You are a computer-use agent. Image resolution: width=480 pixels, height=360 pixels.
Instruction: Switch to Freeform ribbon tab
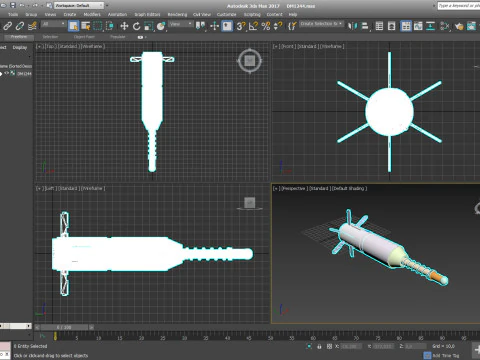(x=19, y=37)
